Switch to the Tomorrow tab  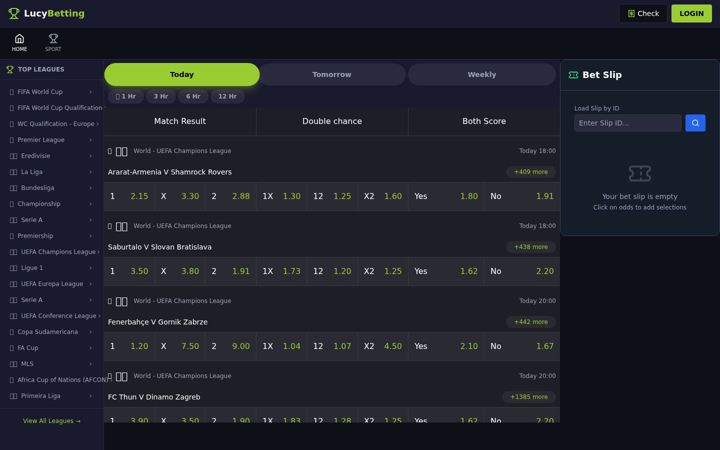coord(332,74)
